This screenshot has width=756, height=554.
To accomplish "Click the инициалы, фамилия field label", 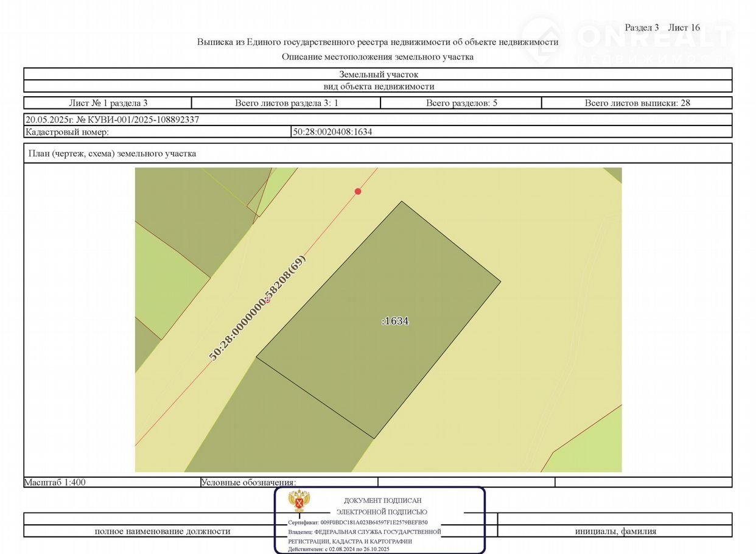I will pos(615,531).
